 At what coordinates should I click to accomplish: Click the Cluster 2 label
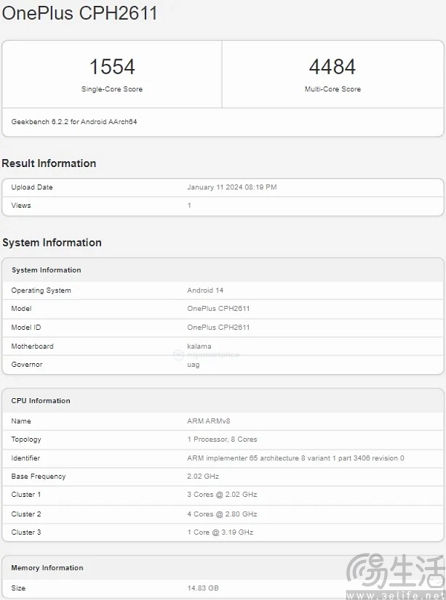tap(26, 514)
